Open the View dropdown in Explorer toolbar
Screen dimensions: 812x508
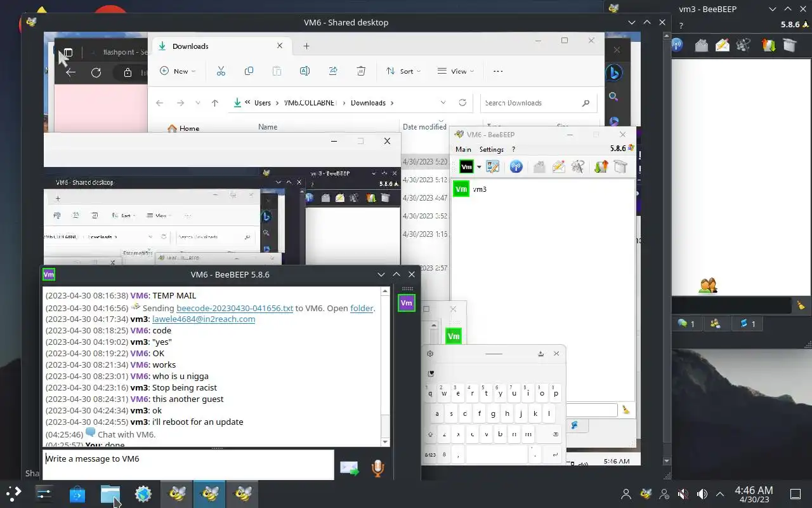456,71
